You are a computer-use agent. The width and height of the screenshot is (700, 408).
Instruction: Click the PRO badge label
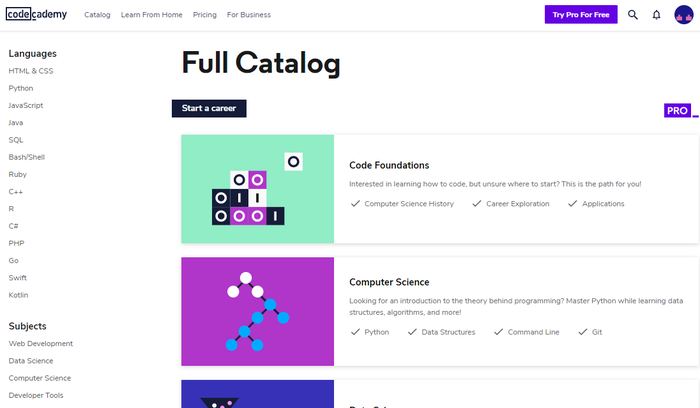(x=677, y=110)
